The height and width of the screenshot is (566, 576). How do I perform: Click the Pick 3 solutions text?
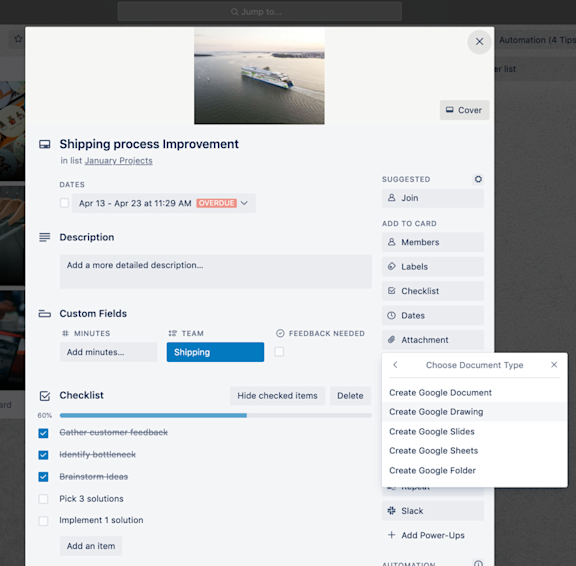pos(91,499)
